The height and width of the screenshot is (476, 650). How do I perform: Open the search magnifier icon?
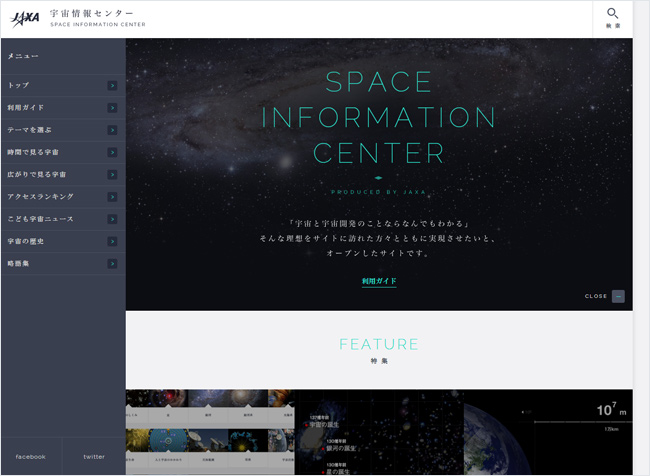612,14
